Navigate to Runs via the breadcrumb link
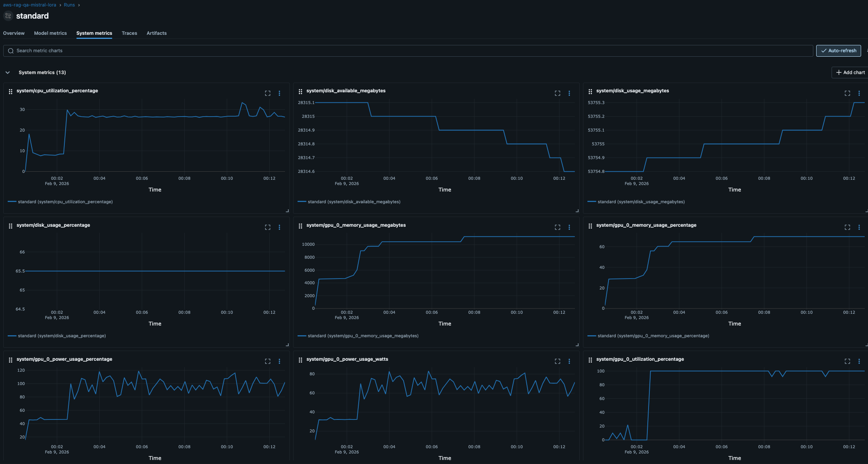868x464 pixels. 69,4
